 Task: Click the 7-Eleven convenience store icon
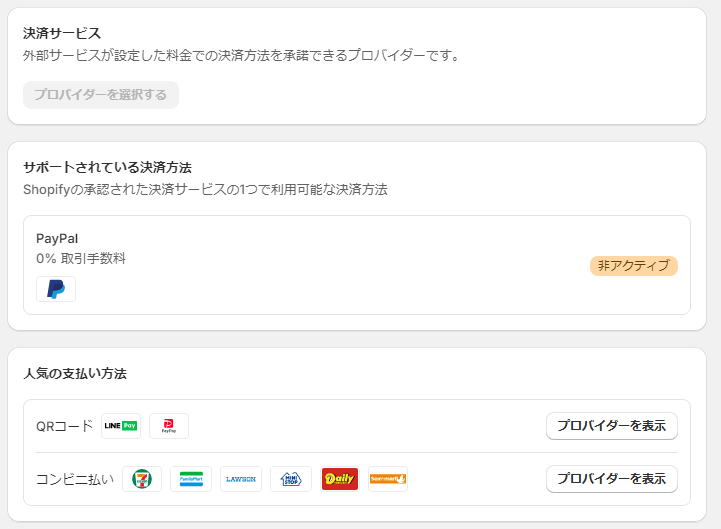tap(142, 479)
